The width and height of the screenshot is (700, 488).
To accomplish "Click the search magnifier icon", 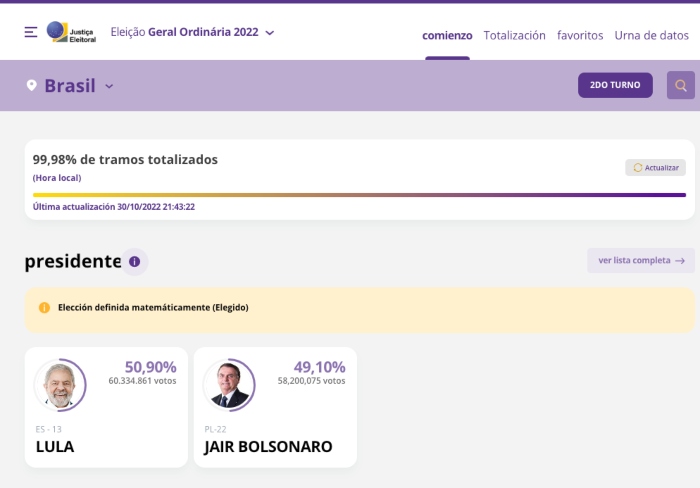I will 681,86.
